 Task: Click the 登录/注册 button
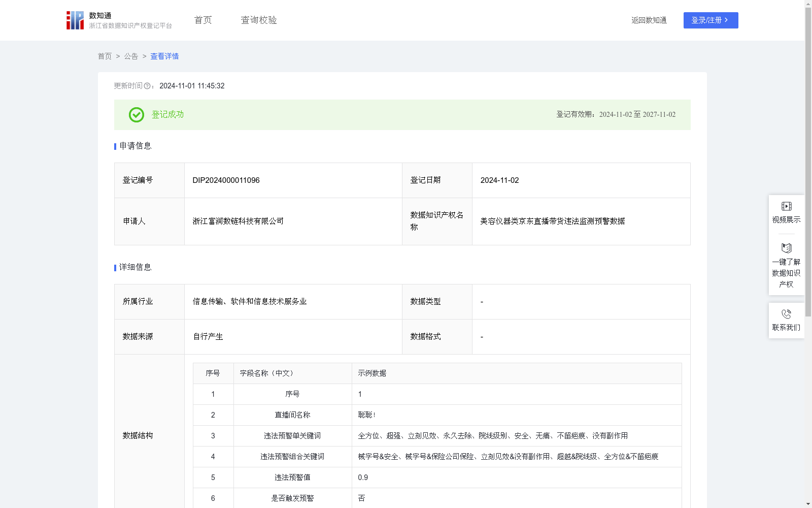pyautogui.click(x=710, y=20)
